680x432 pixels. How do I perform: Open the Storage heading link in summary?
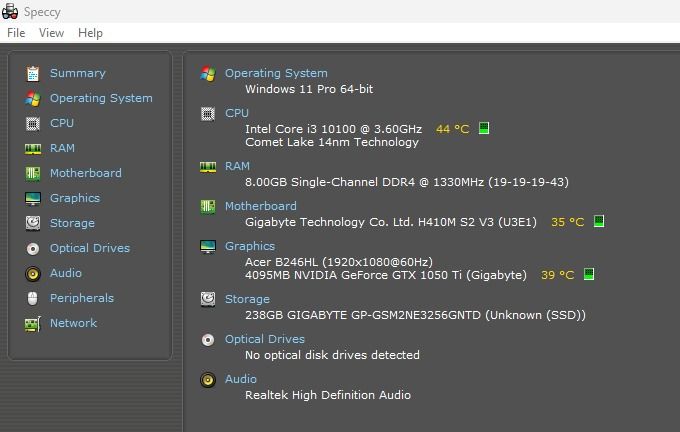[x=247, y=299]
